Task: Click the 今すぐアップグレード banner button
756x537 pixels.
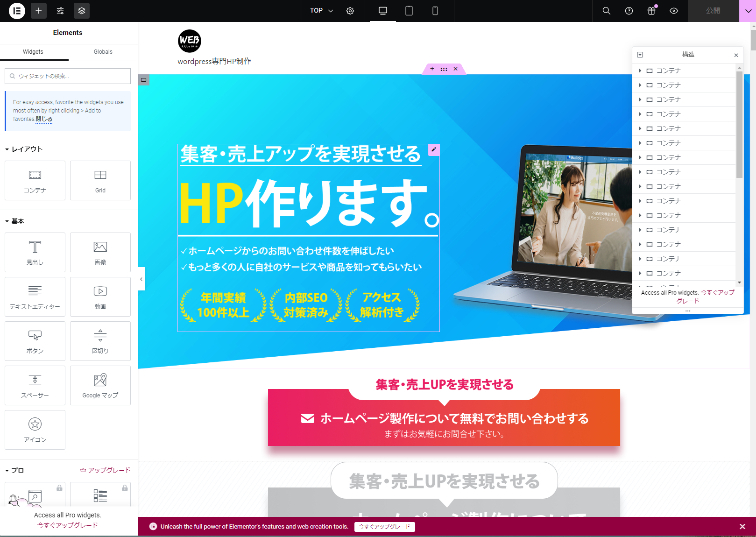Action: (385, 527)
